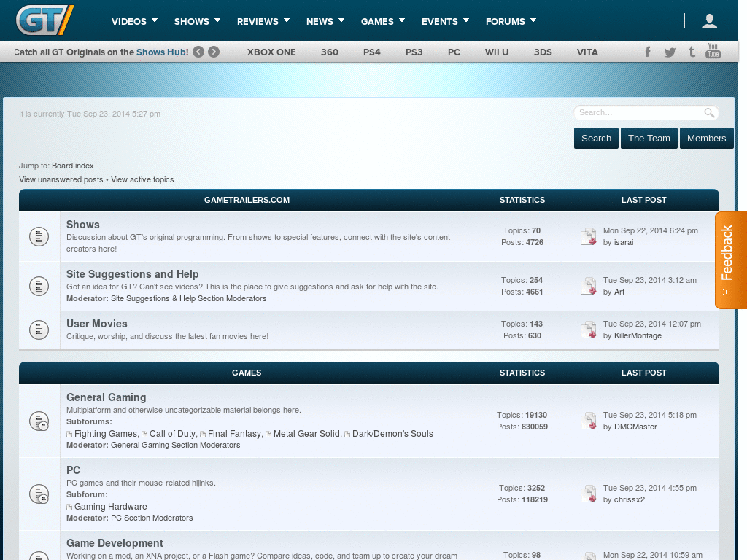Open Dark/Demon's Souls subforum
Screen dimensions: 747x560
[x=392, y=434]
